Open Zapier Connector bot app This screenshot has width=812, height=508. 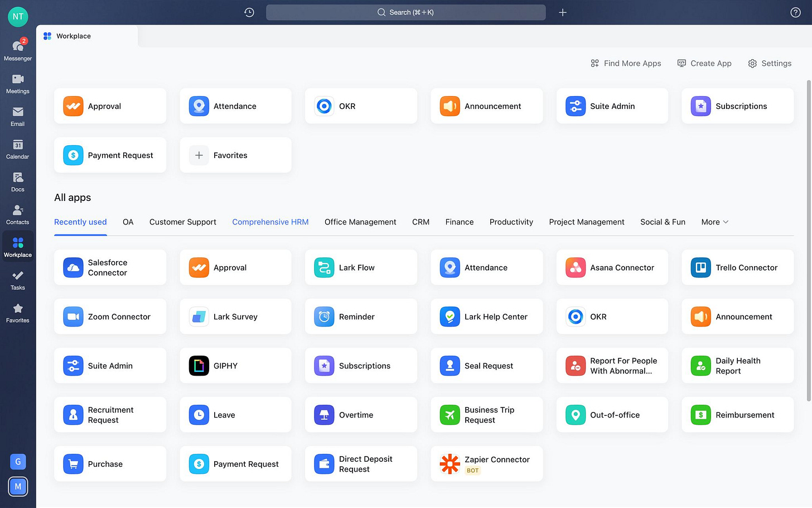[x=487, y=464]
